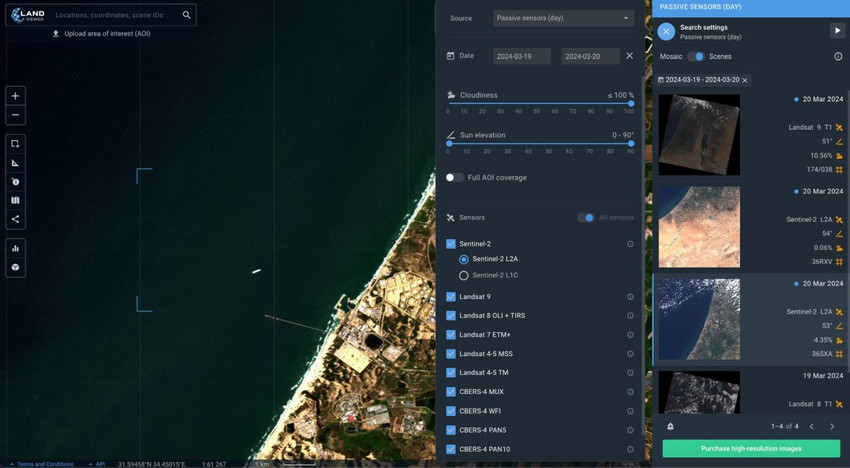This screenshot has height=468, width=850.
Task: Click Upload area of interest (AOI)
Action: click(x=107, y=34)
